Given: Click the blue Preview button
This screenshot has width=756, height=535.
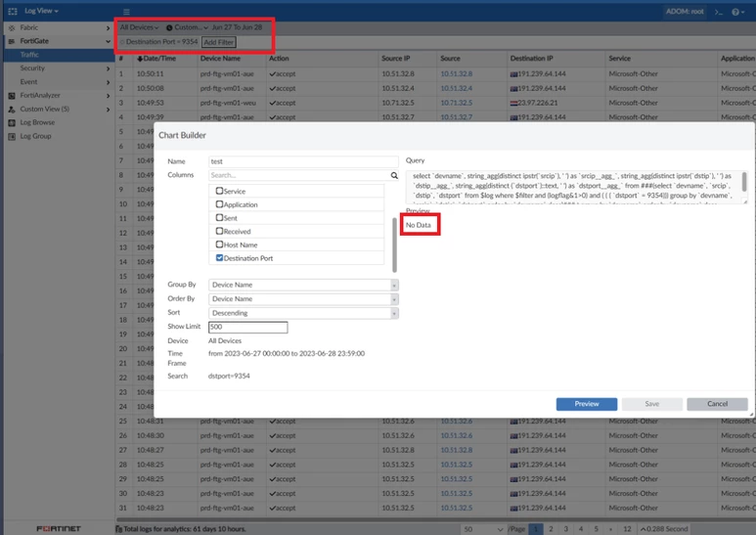Looking at the screenshot, I should (x=586, y=404).
